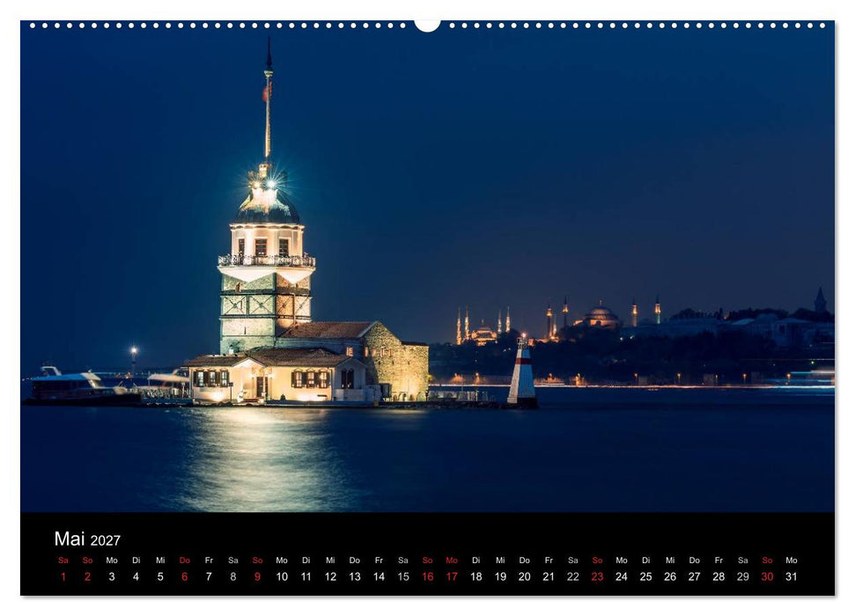The height and width of the screenshot is (616, 855).
Task: Select the red holiday date 6
Action: (184, 576)
